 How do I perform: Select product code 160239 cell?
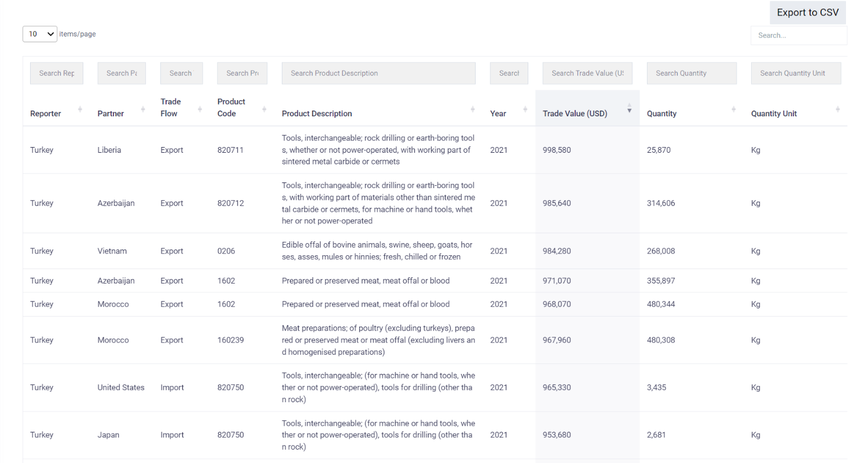pyautogui.click(x=230, y=340)
